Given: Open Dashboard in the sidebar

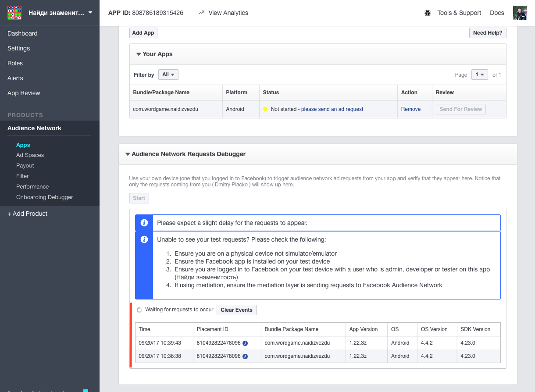Looking at the screenshot, I should pos(22,33).
